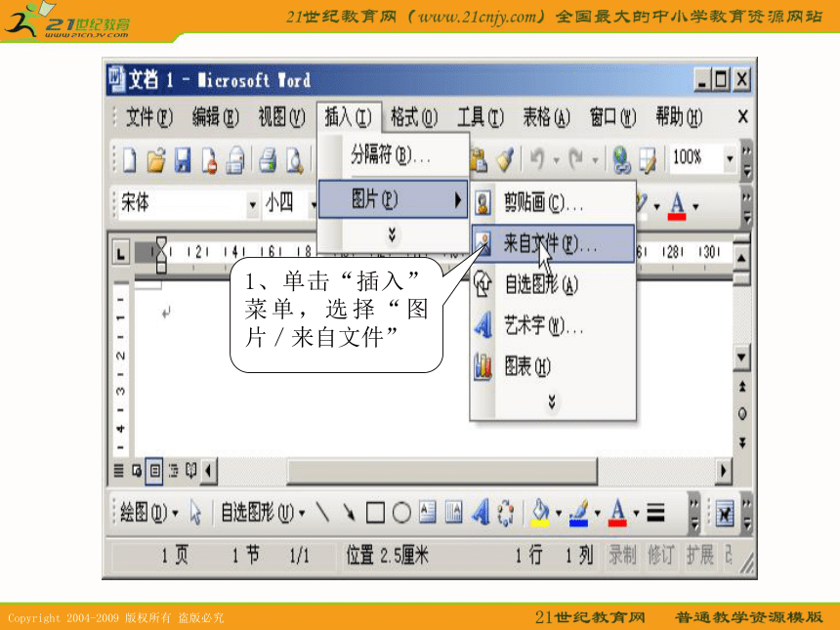
Task: Open the 自选图形 AutoShapes dropdown on drawing toolbar
Action: (x=263, y=513)
